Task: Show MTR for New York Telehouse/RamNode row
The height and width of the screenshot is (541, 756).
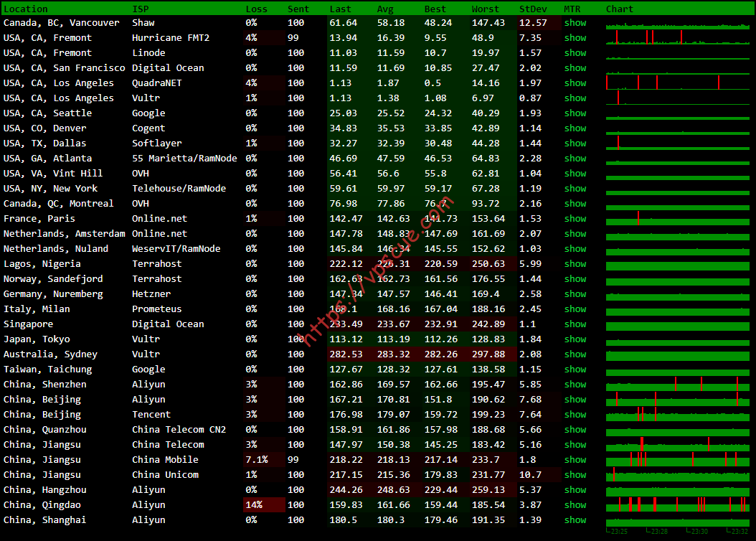Action: 575,189
